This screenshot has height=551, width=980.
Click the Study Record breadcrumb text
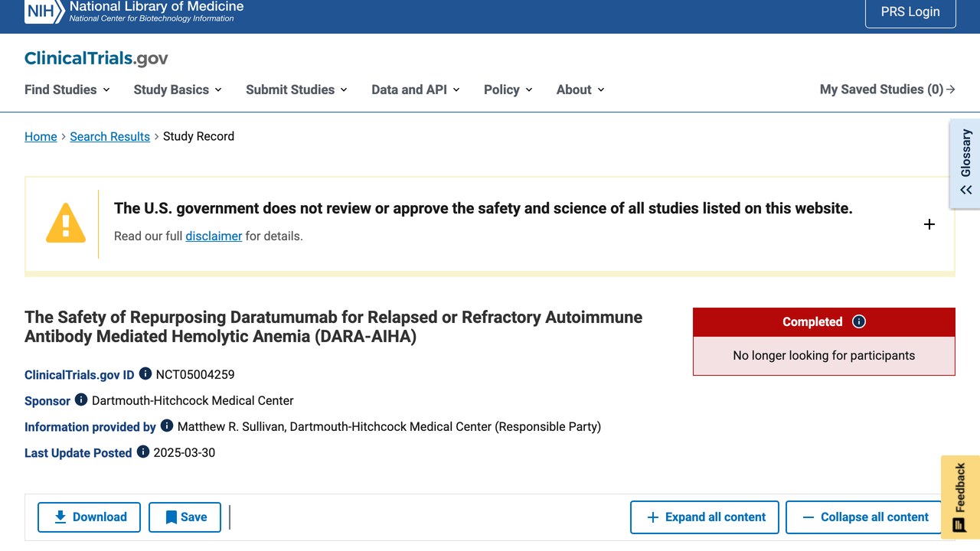click(198, 136)
